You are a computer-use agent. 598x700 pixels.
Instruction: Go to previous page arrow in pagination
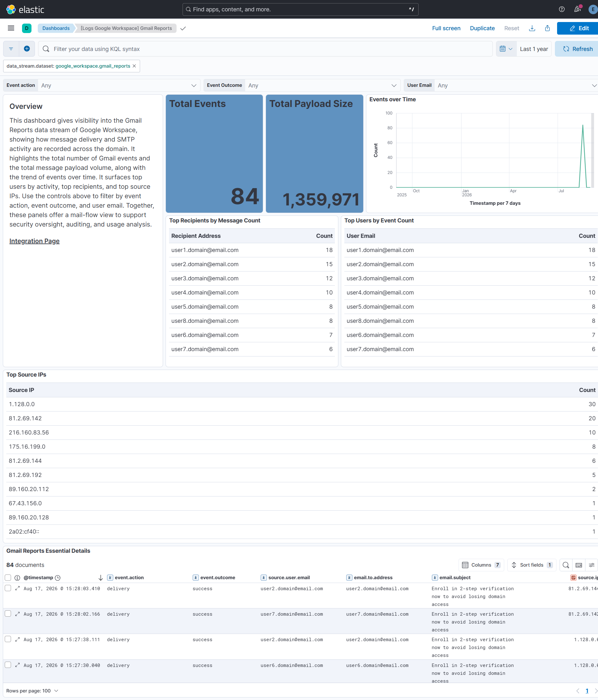pos(578,691)
